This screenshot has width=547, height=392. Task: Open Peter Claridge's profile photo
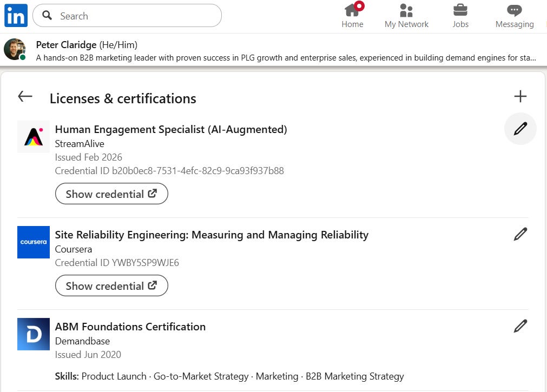click(x=15, y=50)
